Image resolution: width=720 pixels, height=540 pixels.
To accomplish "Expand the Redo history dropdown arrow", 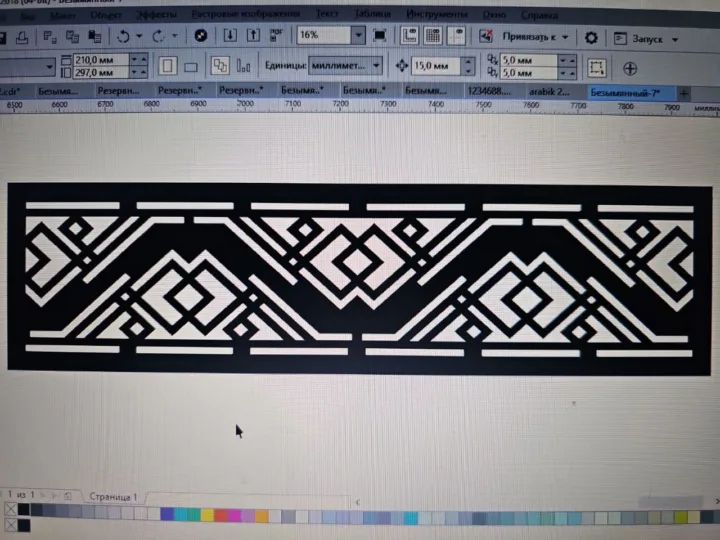I will click(x=174, y=35).
